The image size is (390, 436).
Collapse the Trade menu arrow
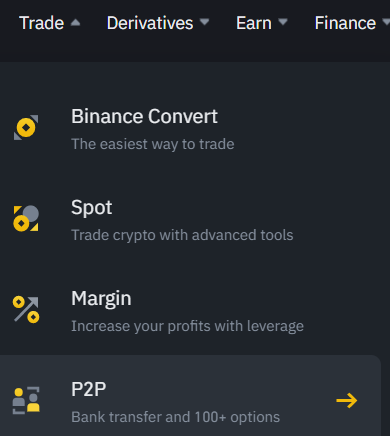click(76, 22)
